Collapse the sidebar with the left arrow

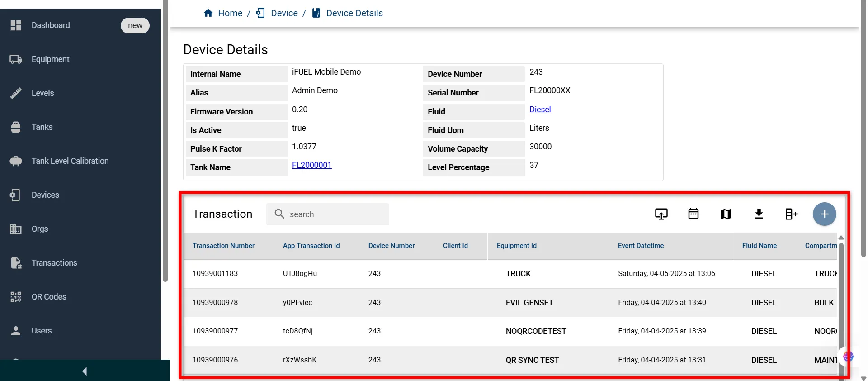click(85, 371)
